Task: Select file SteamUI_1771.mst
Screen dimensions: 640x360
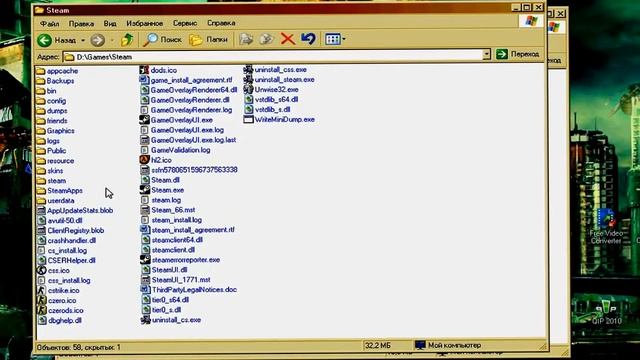Action: 176,280
